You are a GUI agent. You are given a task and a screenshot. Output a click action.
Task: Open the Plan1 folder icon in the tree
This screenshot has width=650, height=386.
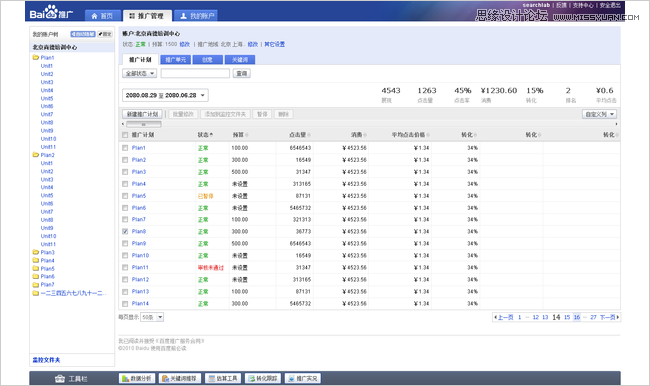tap(36, 58)
